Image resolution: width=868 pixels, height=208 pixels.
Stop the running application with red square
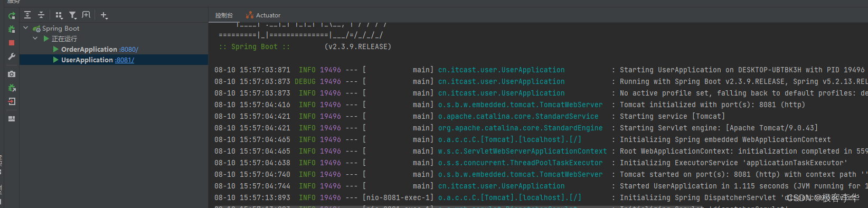coord(12,43)
